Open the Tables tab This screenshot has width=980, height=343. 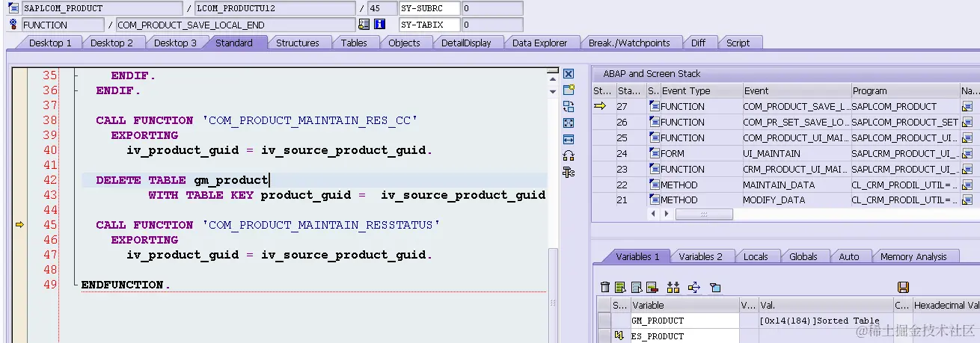[x=354, y=43]
